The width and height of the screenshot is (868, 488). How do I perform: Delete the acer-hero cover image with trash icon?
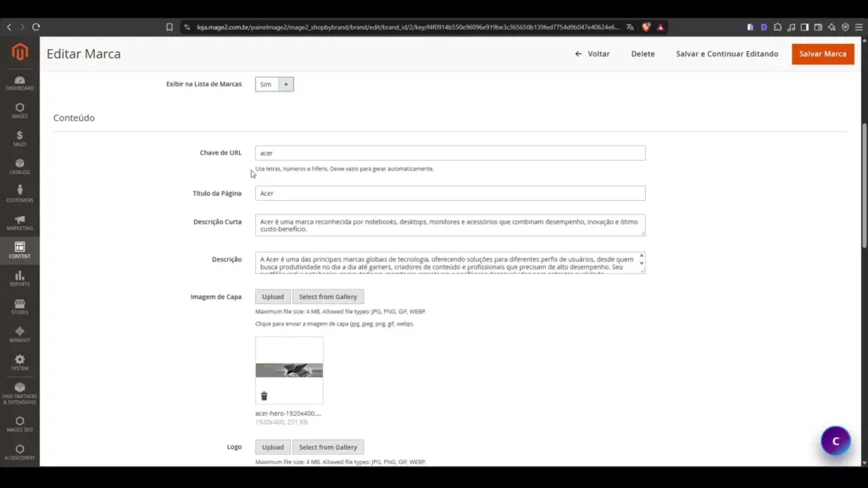[x=264, y=396]
